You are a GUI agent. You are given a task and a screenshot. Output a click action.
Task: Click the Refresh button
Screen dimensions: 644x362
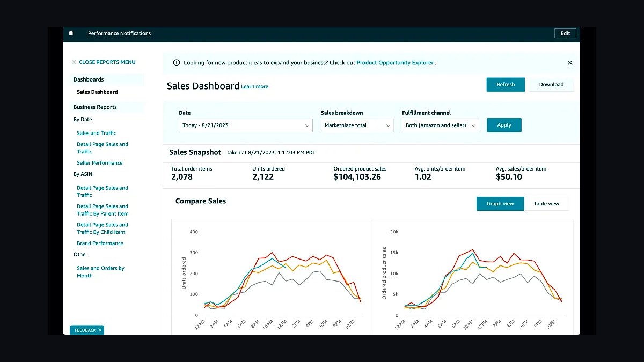tap(506, 85)
